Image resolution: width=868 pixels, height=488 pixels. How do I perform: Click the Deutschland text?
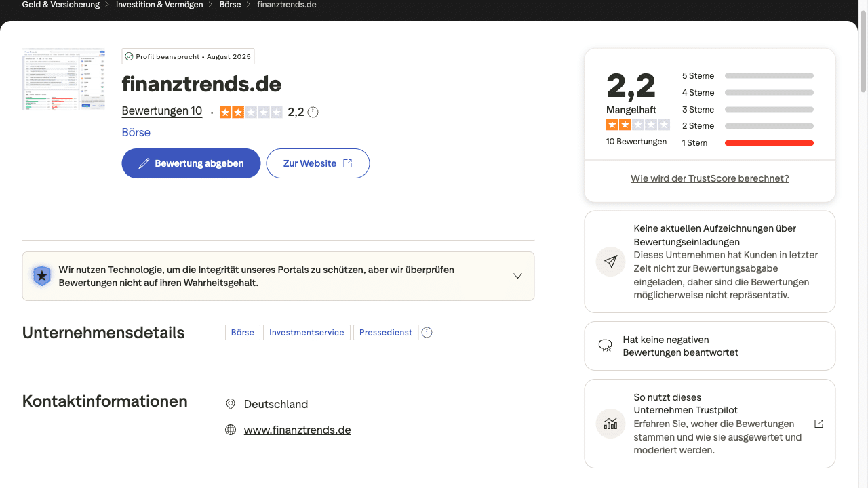276,404
